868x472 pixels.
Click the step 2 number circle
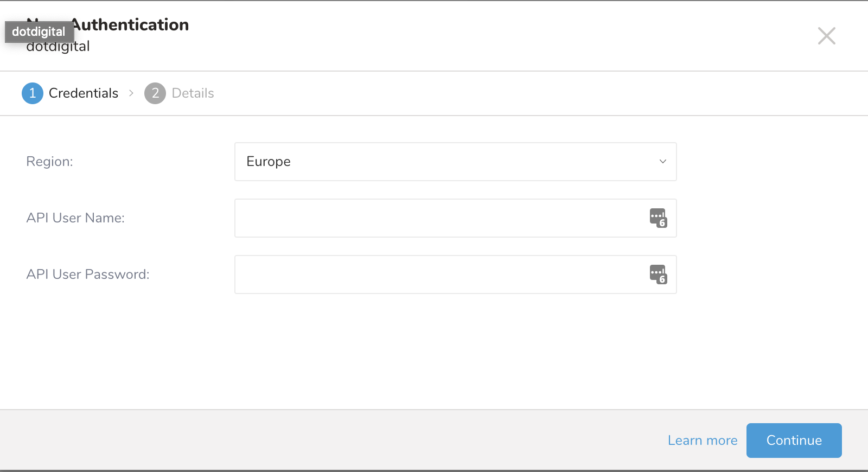tap(155, 93)
